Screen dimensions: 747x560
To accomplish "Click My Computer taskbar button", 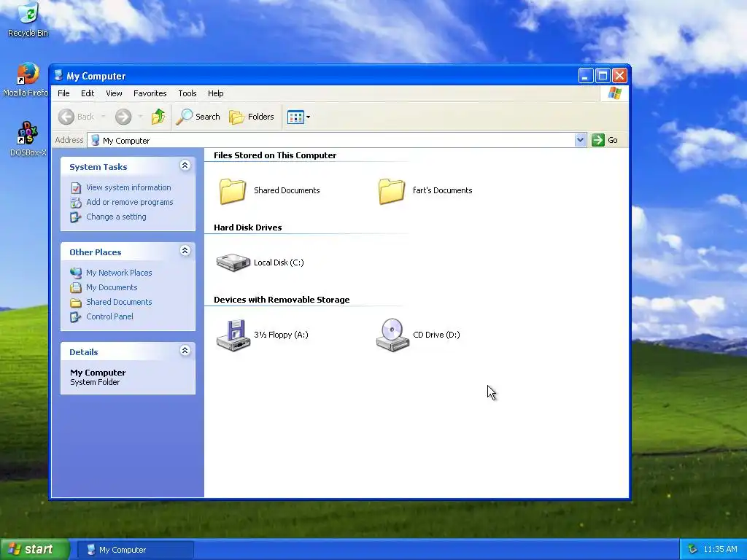I will [x=135, y=550].
